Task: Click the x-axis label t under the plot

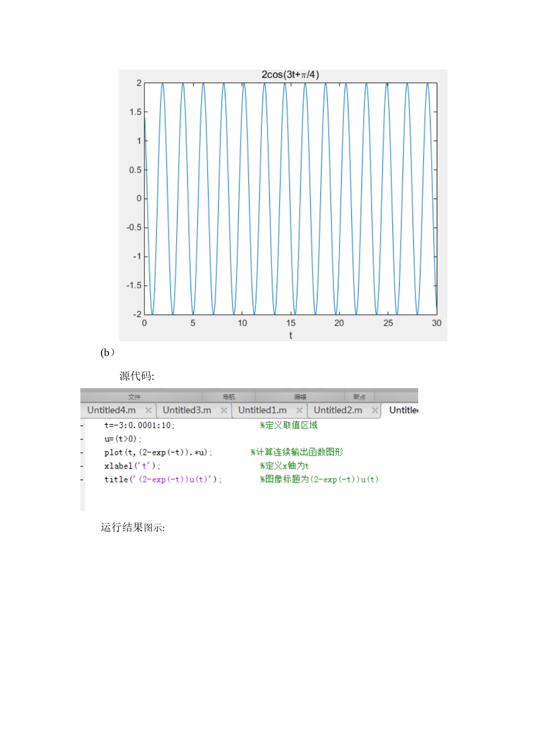Action: pos(291,335)
